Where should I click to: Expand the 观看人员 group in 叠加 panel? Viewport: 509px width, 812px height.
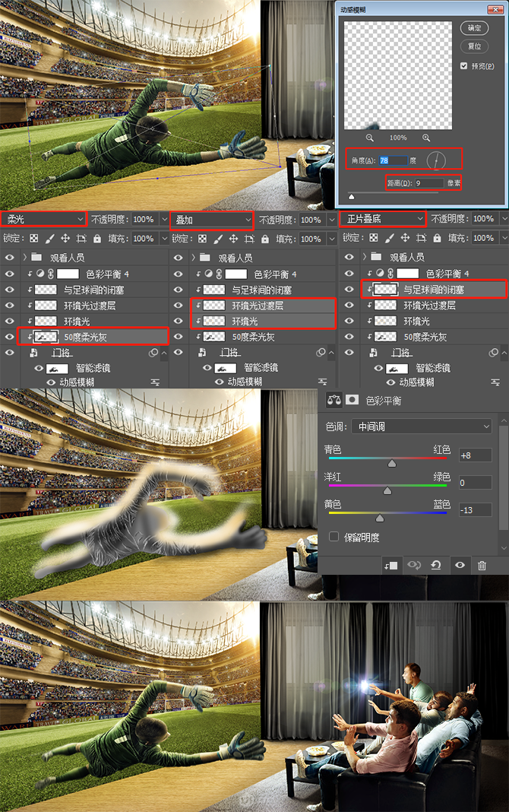tap(193, 258)
